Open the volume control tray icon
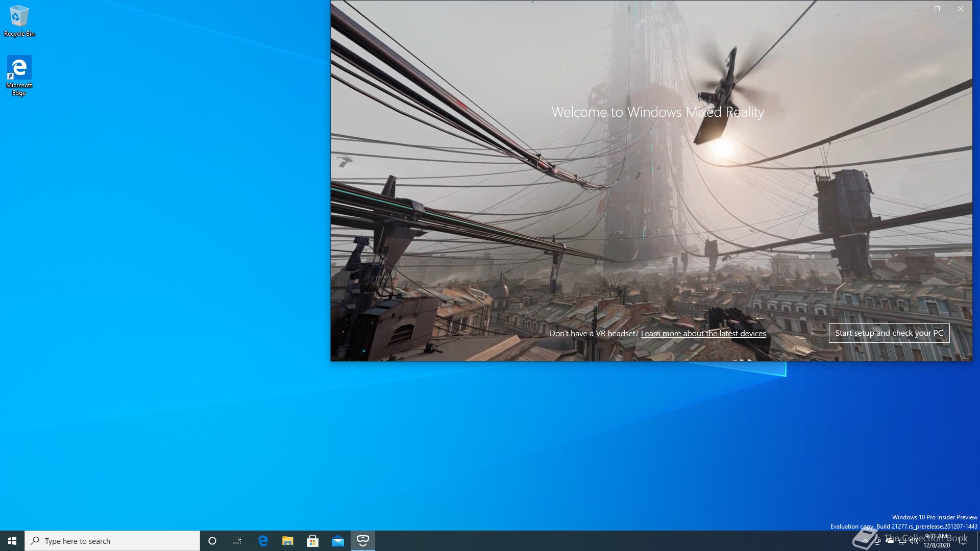 (x=914, y=541)
